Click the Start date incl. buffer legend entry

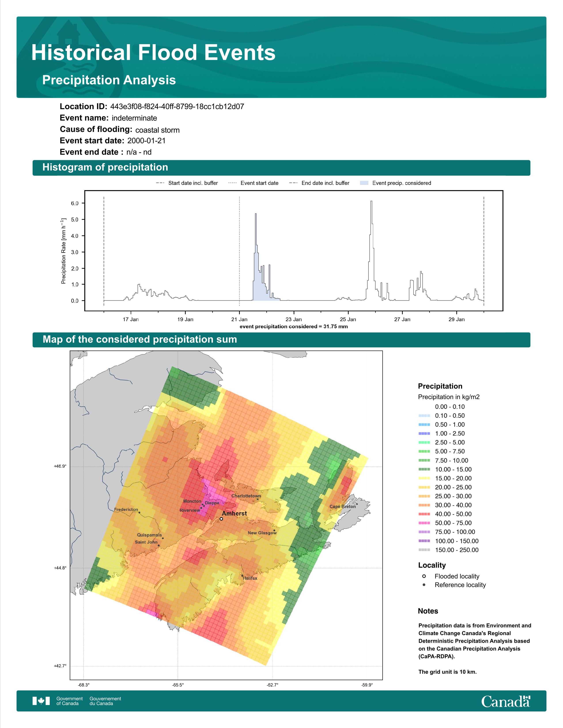[x=187, y=183]
